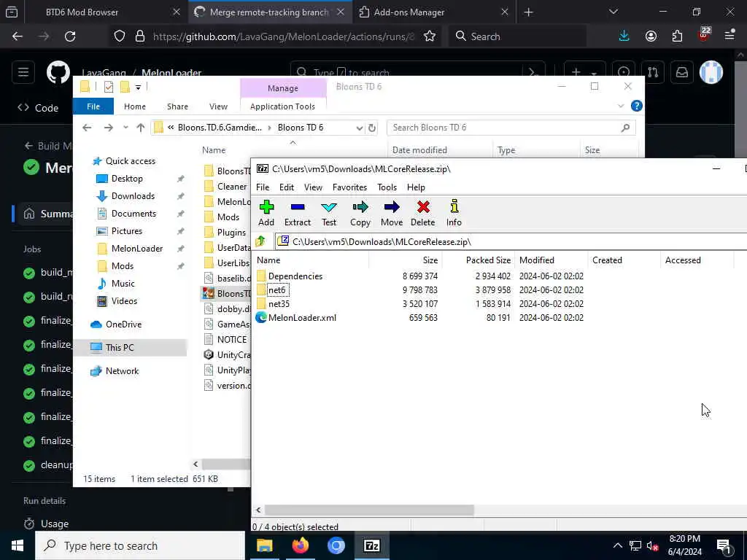Go back in File Explorer

[87, 128]
